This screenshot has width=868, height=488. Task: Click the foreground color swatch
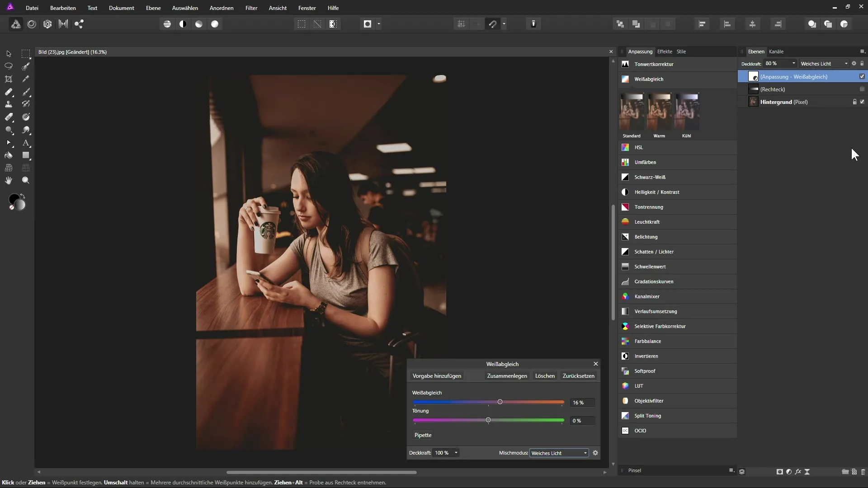[x=14, y=200]
